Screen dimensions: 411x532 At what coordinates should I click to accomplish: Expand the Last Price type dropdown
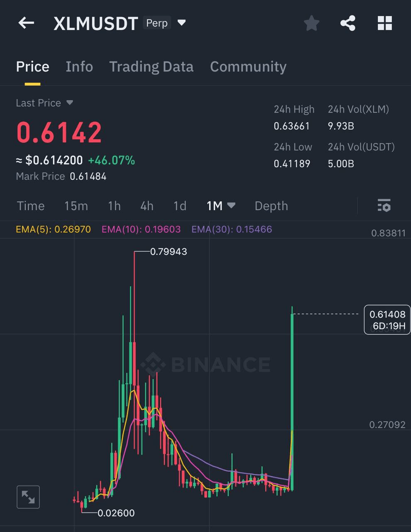(x=70, y=103)
